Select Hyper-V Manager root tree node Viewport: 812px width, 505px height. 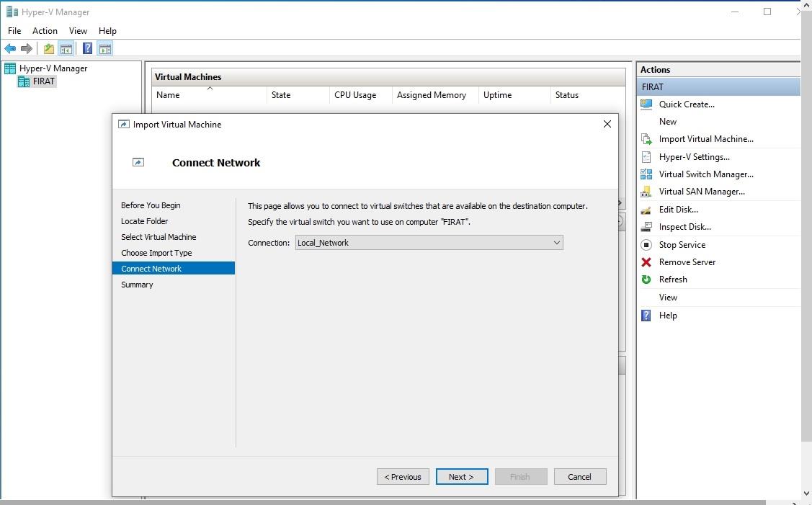pos(53,68)
